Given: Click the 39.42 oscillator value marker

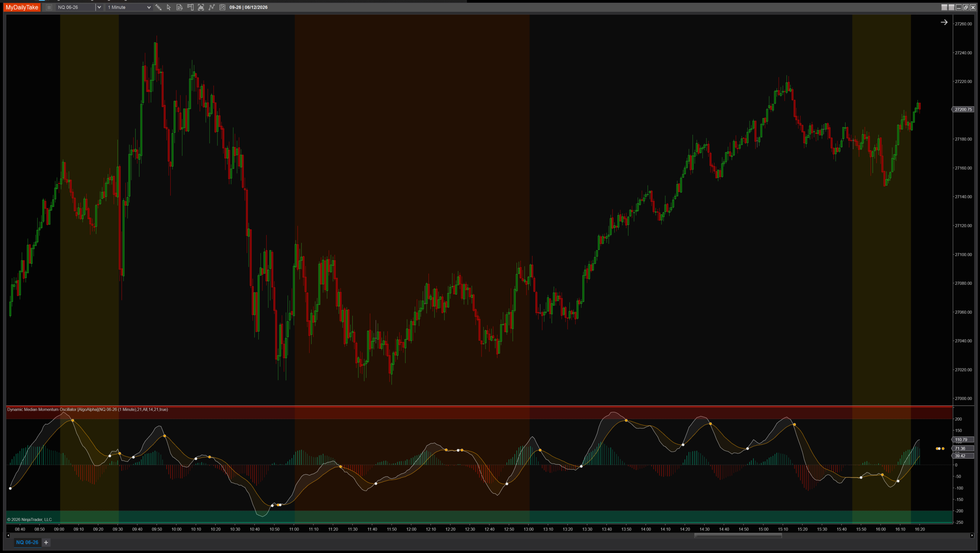Looking at the screenshot, I should coord(963,456).
